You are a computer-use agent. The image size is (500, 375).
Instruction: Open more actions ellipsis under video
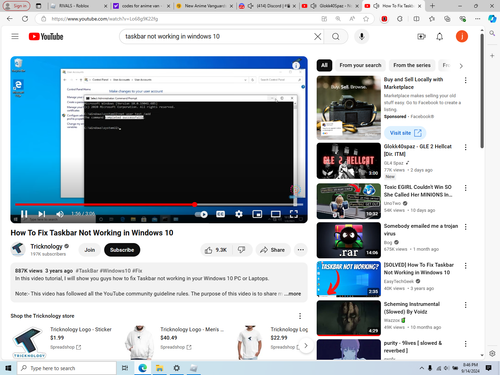click(301, 250)
